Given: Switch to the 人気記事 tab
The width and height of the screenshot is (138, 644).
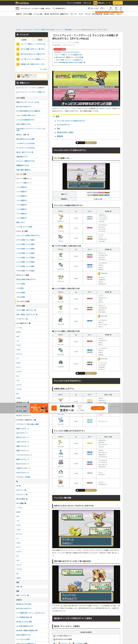Looking at the screenshot, I should pos(24,40).
